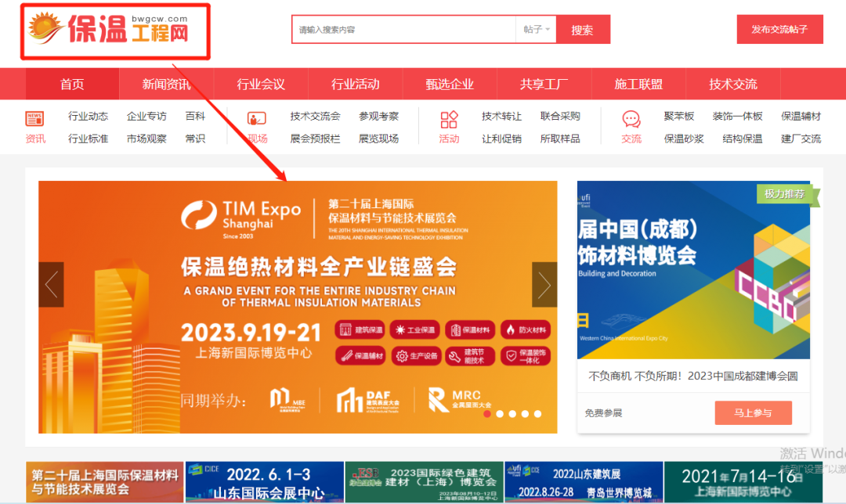Viewport: 846px width, 504px height.
Task: Jump to the second carousel dot
Action: 500,414
